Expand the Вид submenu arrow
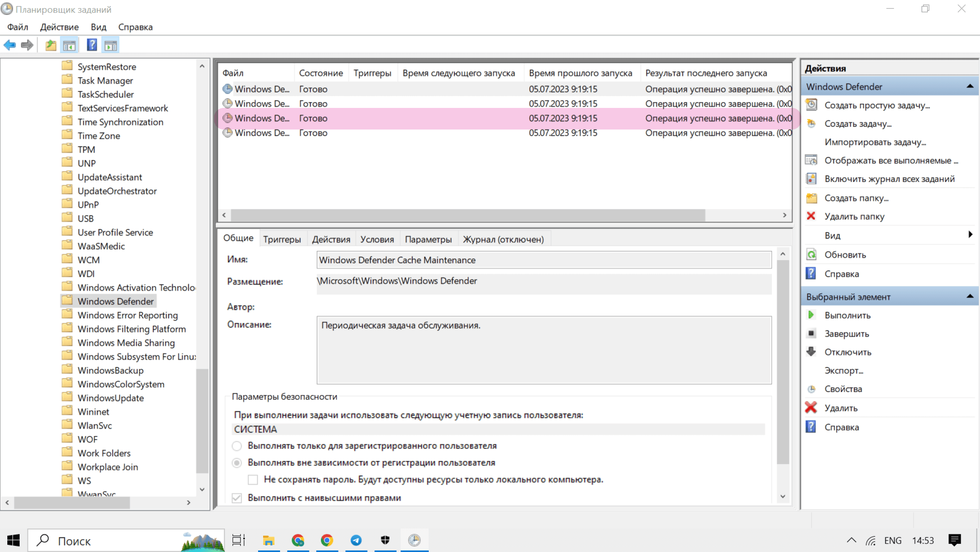980x552 pixels. (x=970, y=234)
